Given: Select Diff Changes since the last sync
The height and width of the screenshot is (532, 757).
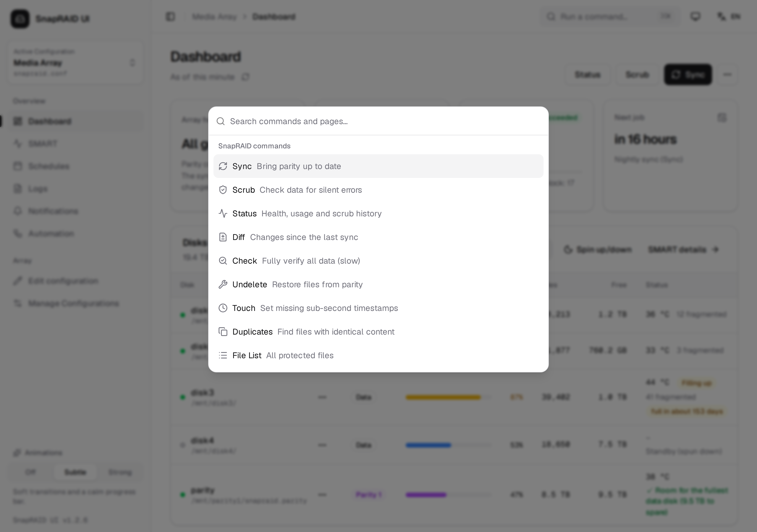Looking at the screenshot, I should 378,237.
